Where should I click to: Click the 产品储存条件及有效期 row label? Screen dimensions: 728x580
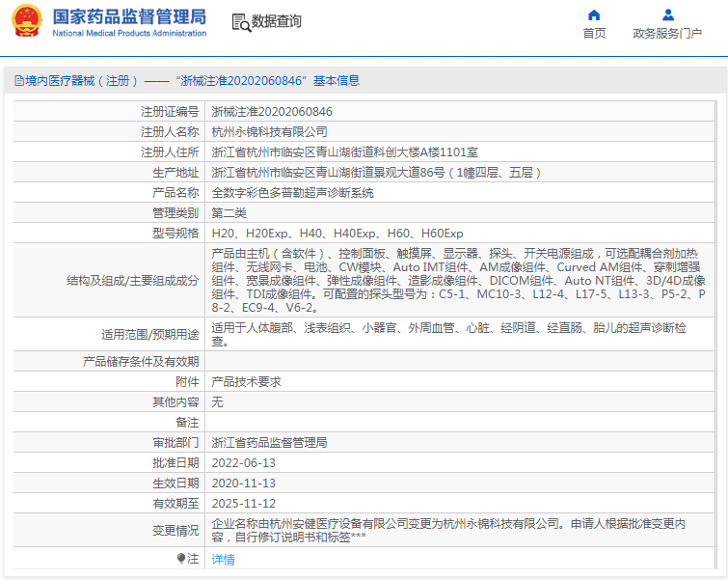point(141,362)
